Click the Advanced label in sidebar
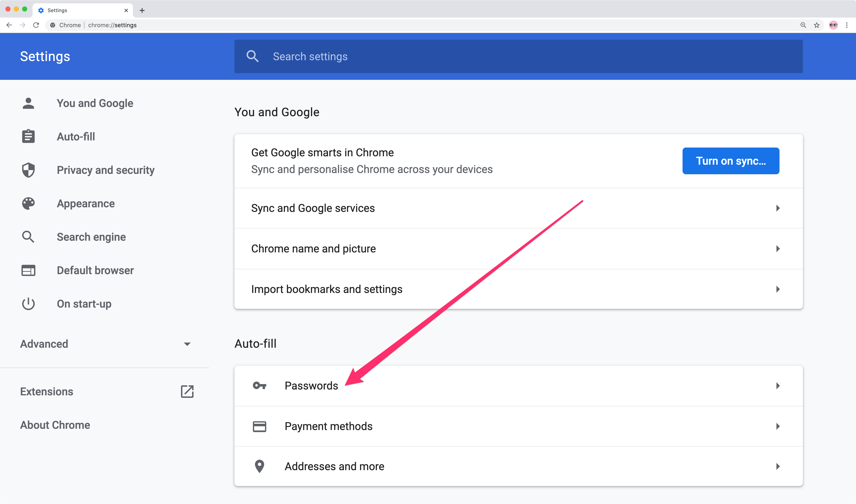This screenshot has width=856, height=504. click(44, 344)
